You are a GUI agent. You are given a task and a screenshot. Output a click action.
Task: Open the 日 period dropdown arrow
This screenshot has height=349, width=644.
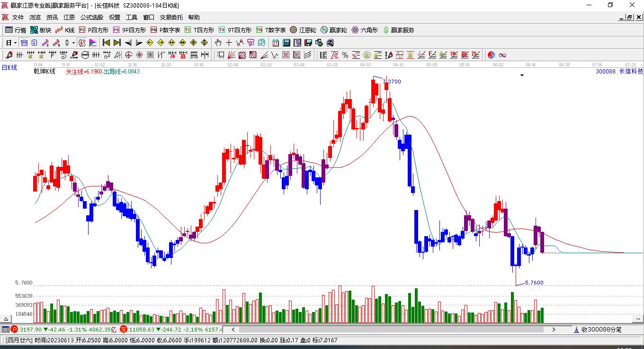[x=15, y=43]
